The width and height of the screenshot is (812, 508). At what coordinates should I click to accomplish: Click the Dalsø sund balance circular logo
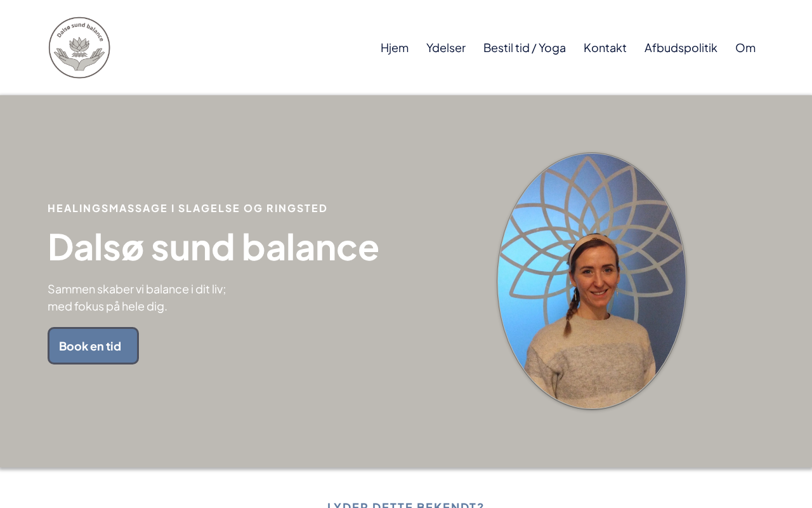click(79, 48)
